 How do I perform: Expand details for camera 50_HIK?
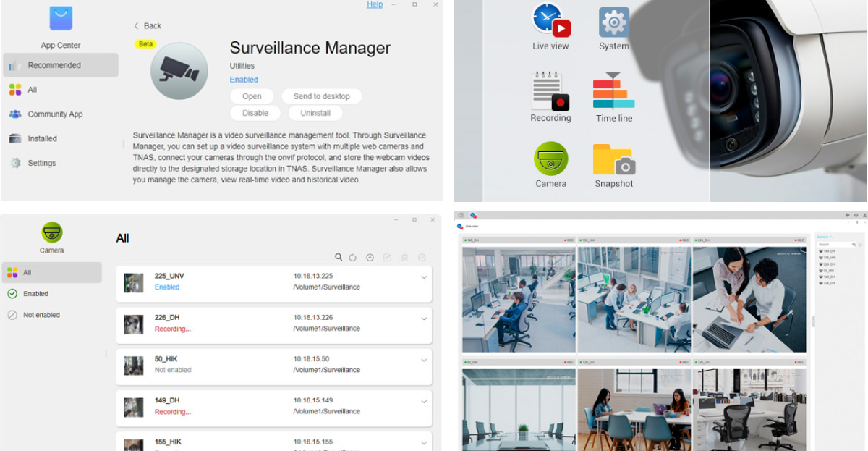click(425, 360)
